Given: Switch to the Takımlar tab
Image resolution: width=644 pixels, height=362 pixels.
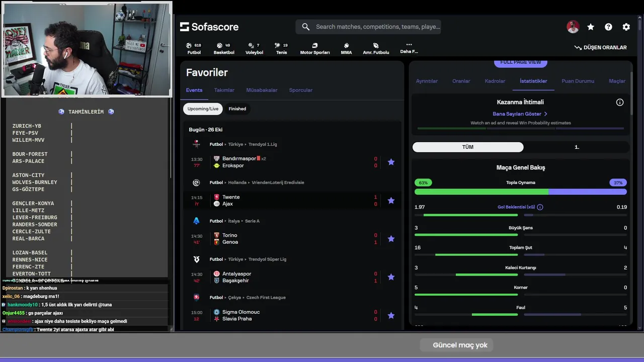Looking at the screenshot, I should tap(224, 90).
